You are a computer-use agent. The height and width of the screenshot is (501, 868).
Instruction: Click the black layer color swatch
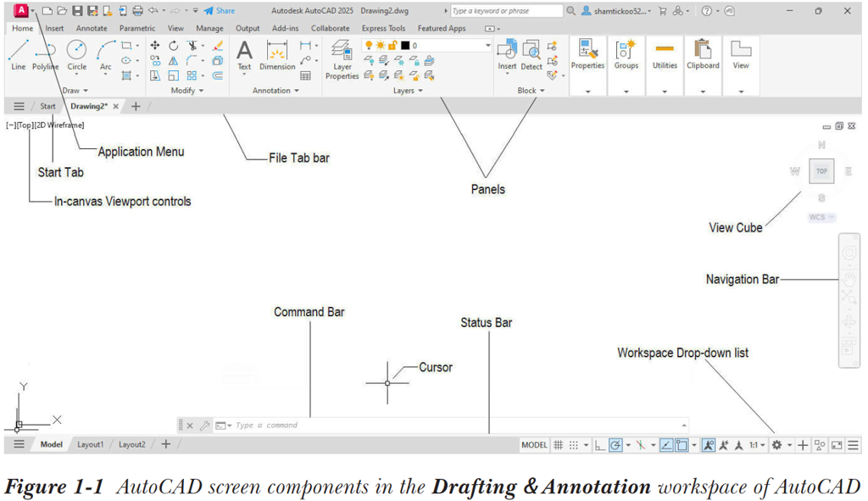pos(405,46)
